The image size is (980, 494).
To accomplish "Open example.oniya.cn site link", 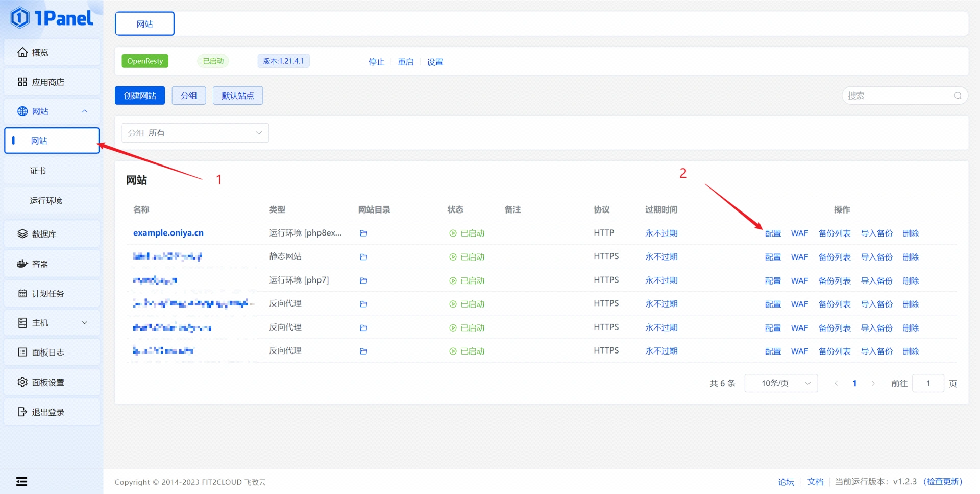I will (x=168, y=233).
